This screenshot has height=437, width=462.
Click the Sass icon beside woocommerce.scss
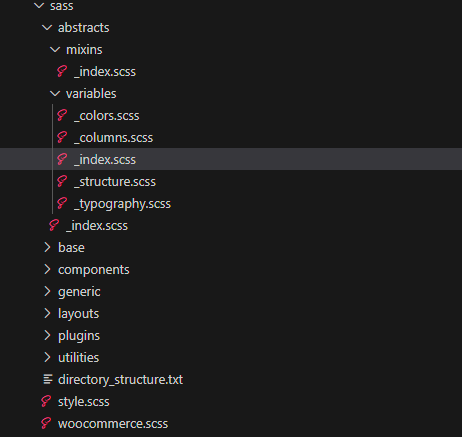click(46, 423)
